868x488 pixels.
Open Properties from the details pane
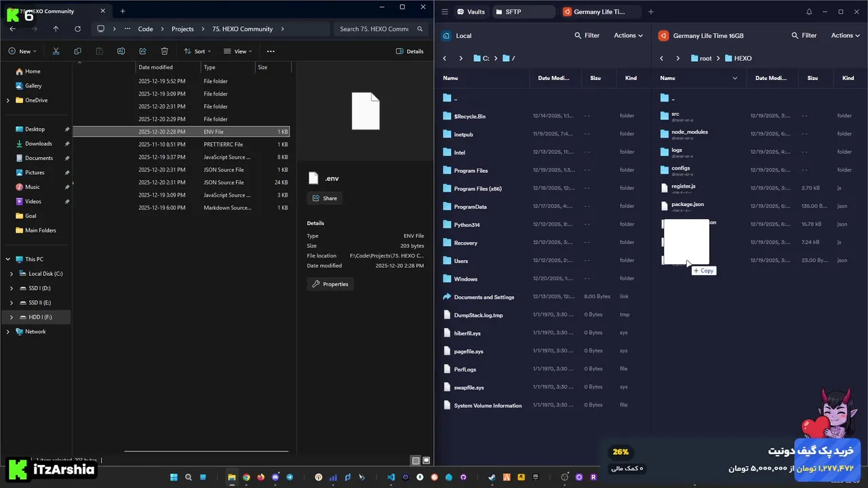point(330,284)
